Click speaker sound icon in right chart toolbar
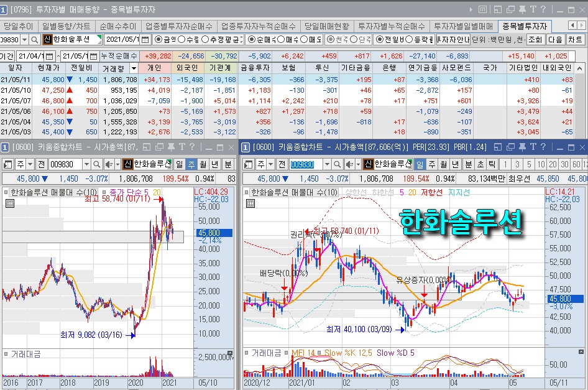The height and width of the screenshot is (390, 588). point(349,164)
